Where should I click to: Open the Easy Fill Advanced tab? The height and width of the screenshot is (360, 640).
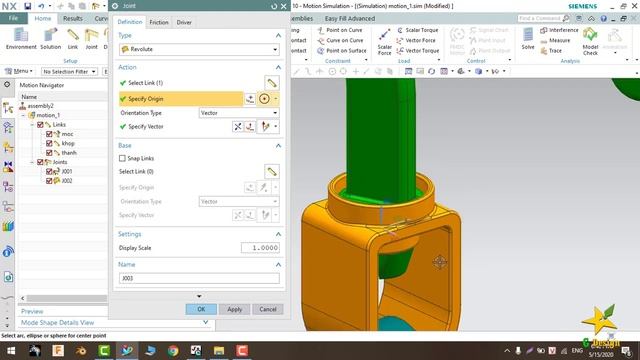point(350,18)
